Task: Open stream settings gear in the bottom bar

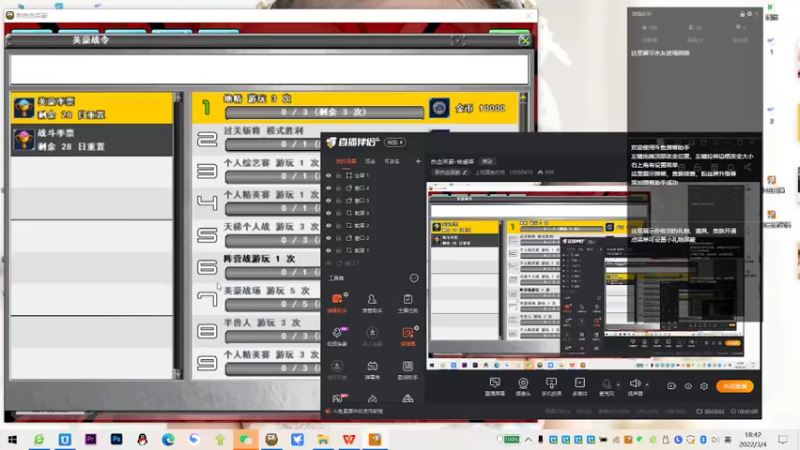Action: (704, 386)
